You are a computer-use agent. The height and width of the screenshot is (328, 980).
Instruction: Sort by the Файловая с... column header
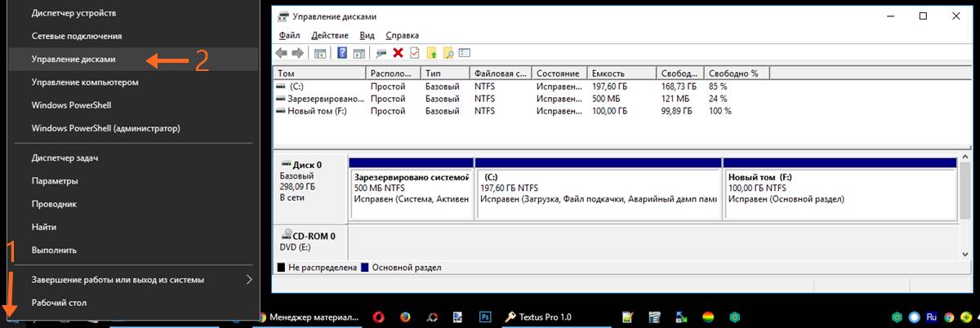tap(501, 73)
